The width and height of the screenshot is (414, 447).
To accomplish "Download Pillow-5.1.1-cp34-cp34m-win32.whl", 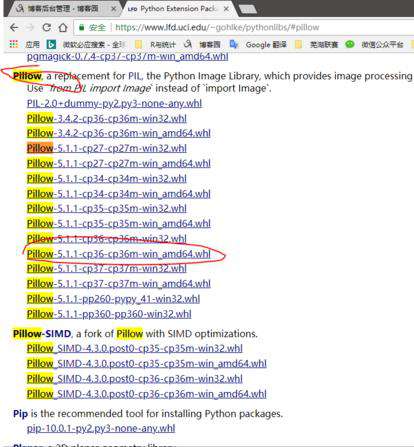I will 107,179.
